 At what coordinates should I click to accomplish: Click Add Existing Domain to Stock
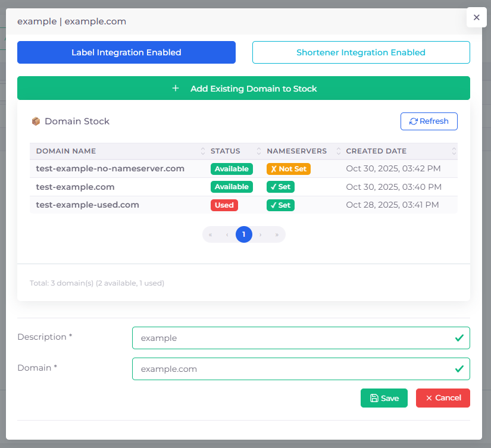tap(243, 89)
